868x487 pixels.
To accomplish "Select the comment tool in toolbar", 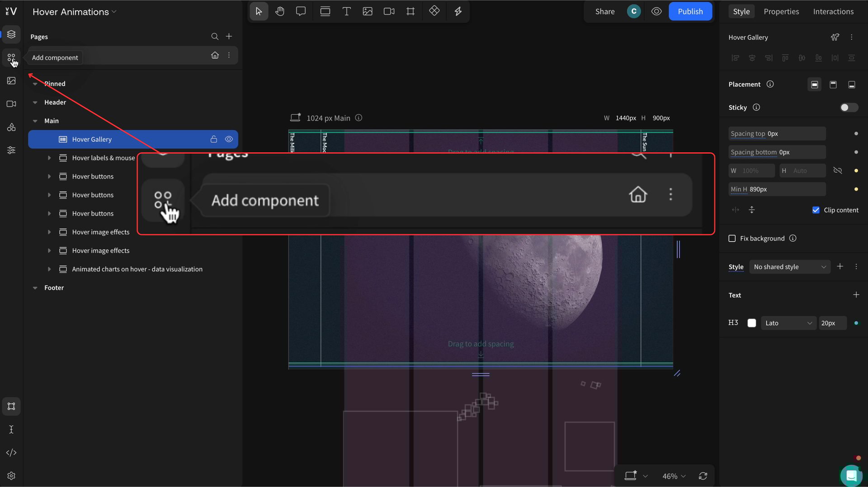I will point(301,11).
